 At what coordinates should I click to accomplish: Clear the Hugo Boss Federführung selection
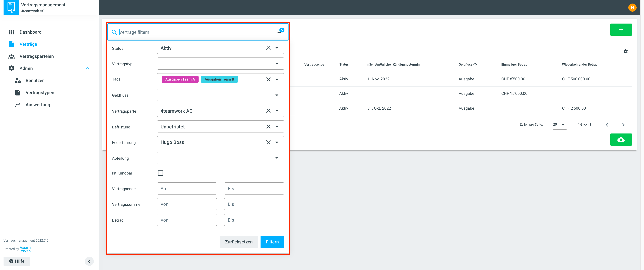[268, 142]
